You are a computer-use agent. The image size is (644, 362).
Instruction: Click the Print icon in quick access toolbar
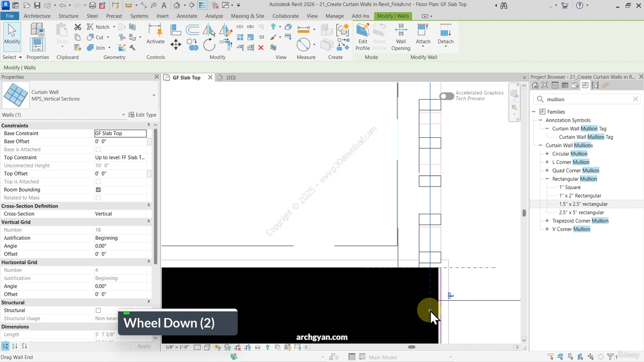(92, 6)
